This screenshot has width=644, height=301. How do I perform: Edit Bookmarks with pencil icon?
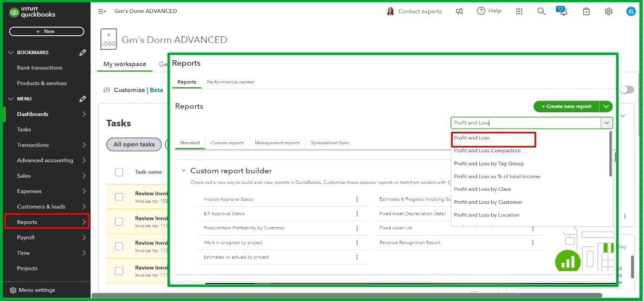coord(82,53)
